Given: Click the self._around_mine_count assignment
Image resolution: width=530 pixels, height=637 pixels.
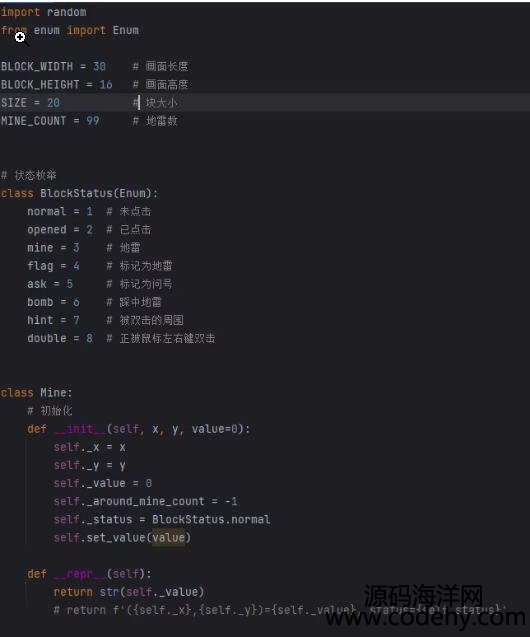Looking at the screenshot, I should pos(145,501).
